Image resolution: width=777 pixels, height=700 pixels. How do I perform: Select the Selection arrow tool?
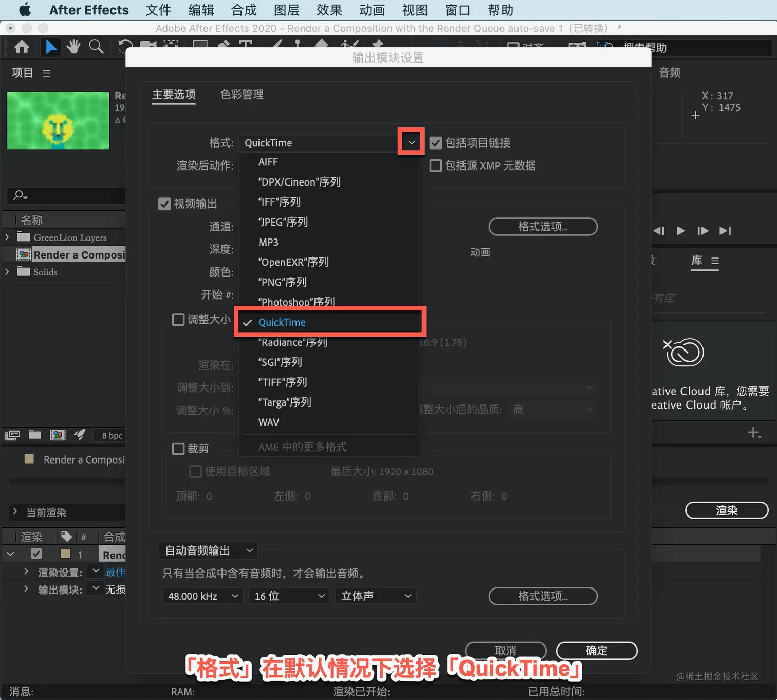51,47
